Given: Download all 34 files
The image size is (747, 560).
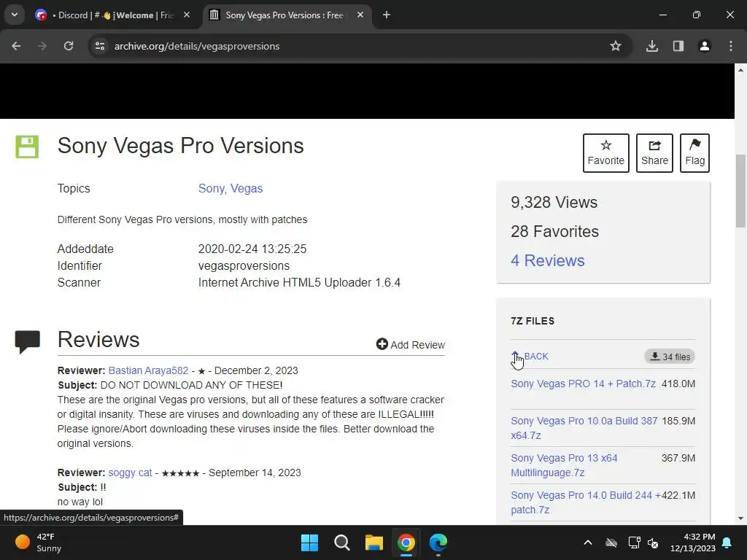Looking at the screenshot, I should tap(670, 357).
